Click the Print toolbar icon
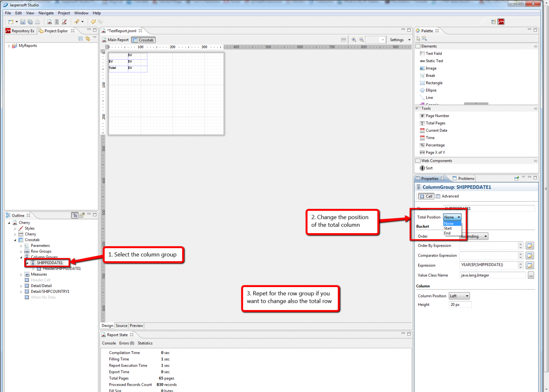Screen dimensions: 549x392 (37, 22)
